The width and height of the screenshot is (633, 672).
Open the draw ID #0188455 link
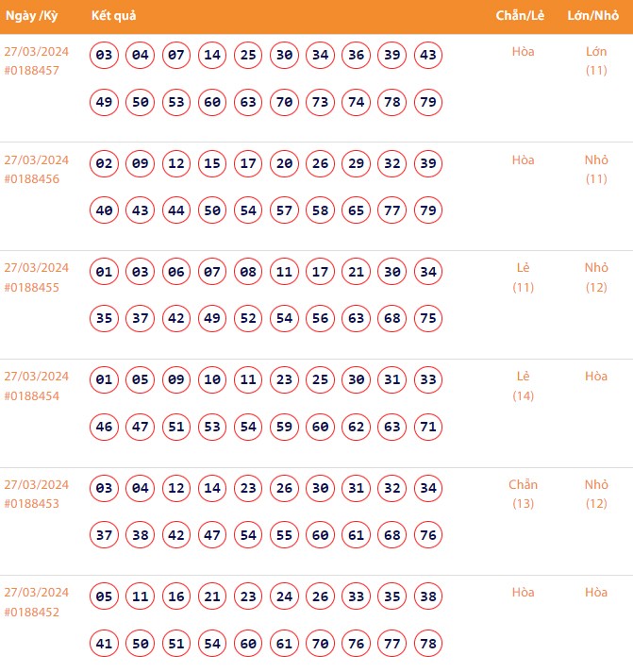pyautogui.click(x=32, y=287)
